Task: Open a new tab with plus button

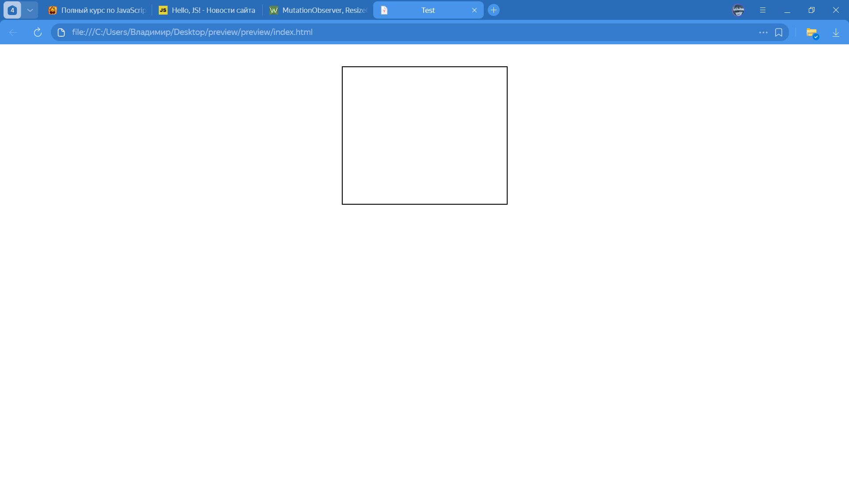Action: (x=493, y=10)
